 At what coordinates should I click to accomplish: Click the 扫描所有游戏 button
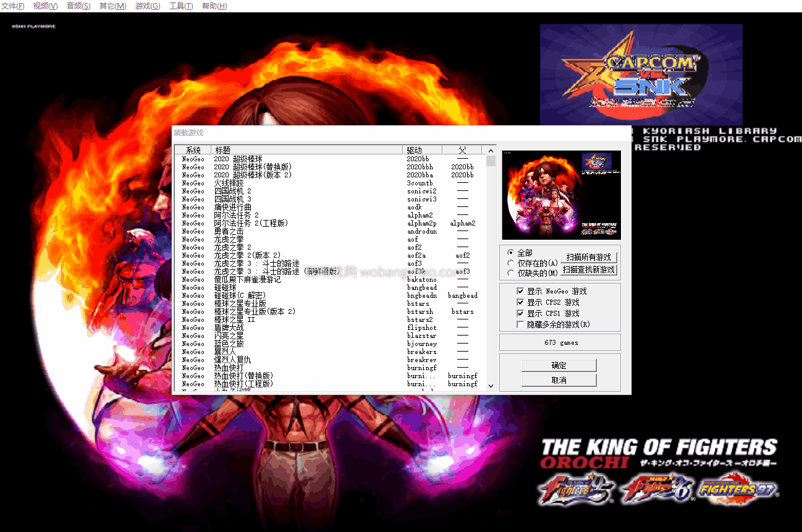[x=588, y=257]
